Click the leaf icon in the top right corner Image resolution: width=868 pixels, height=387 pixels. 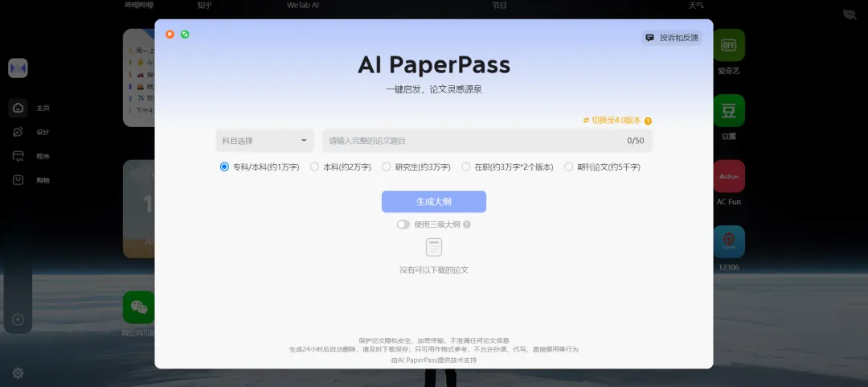[x=850, y=15]
